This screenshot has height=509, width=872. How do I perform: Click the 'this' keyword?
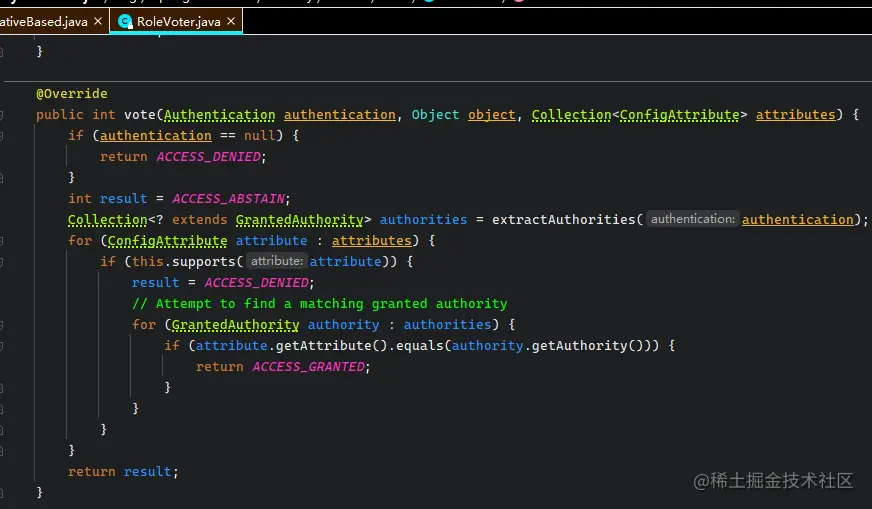[148, 261]
